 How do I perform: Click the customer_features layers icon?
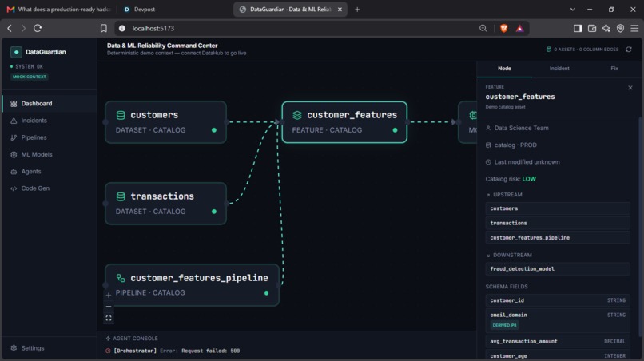297,115
